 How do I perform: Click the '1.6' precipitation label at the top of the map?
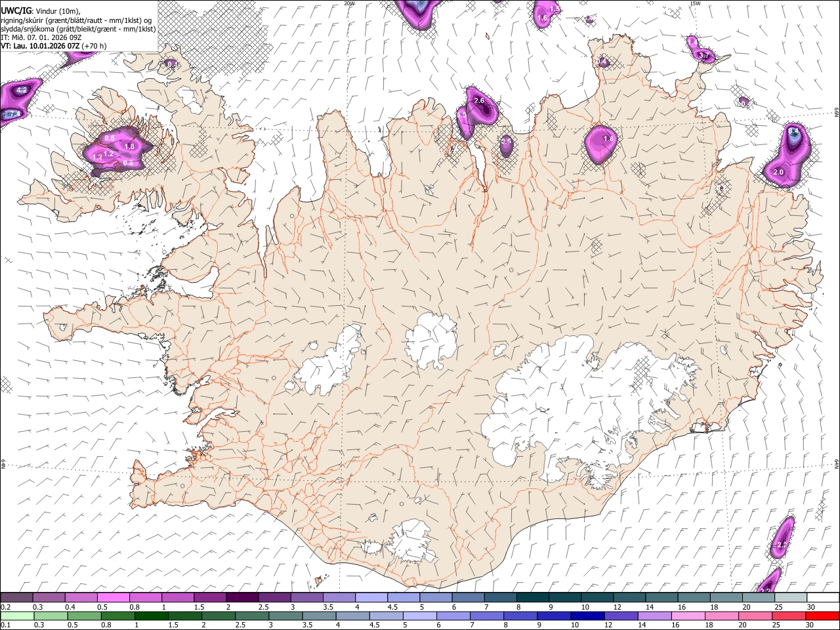click(542, 18)
